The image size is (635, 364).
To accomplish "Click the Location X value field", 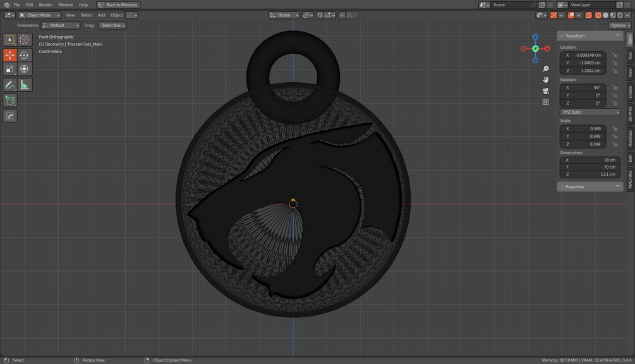I will point(583,55).
